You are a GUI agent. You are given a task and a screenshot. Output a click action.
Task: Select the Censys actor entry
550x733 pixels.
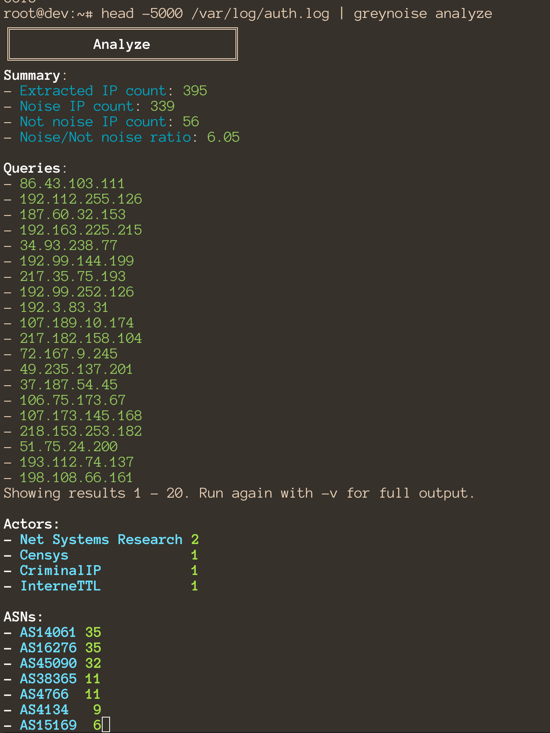[x=44, y=555]
